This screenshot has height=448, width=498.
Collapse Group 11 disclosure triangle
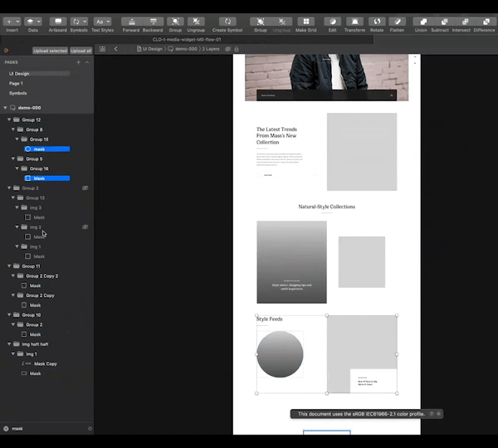[9, 266]
